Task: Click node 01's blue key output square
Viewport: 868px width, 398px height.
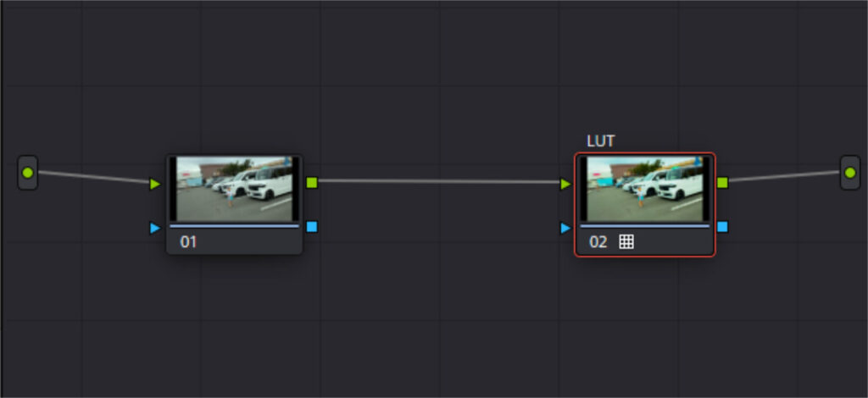Action: pyautogui.click(x=312, y=227)
